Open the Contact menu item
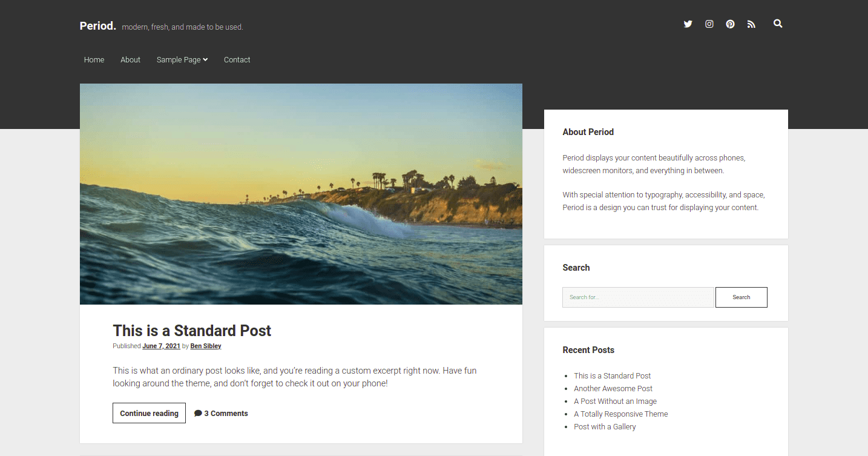 click(237, 59)
